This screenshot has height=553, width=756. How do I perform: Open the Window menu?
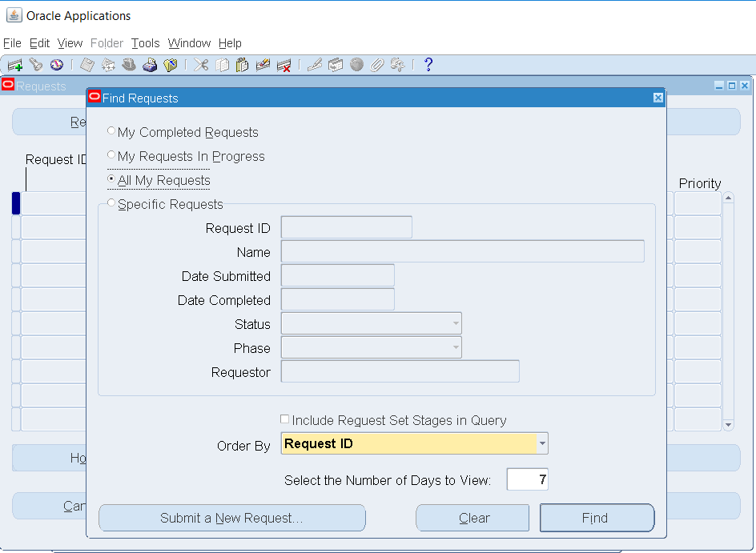tap(189, 43)
